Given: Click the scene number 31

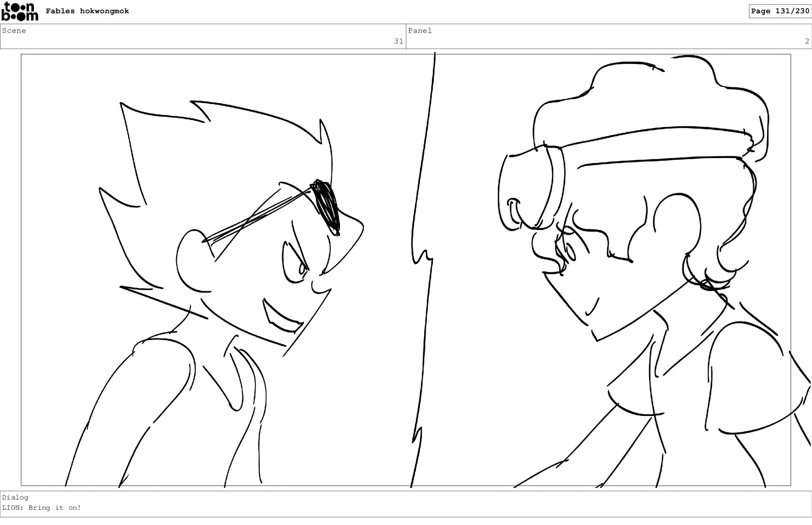Looking at the screenshot, I should tap(398, 41).
